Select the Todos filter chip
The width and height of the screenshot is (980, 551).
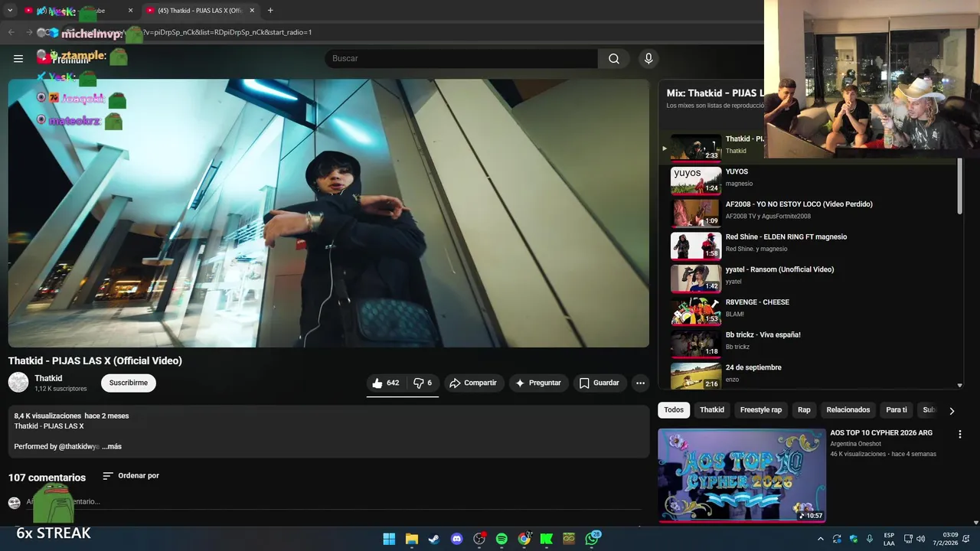click(674, 410)
